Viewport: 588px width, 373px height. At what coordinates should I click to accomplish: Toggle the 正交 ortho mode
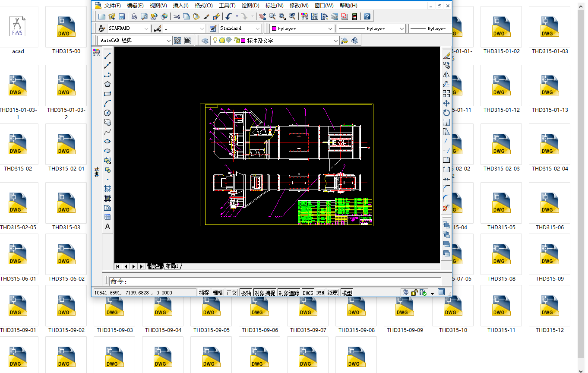coord(232,293)
